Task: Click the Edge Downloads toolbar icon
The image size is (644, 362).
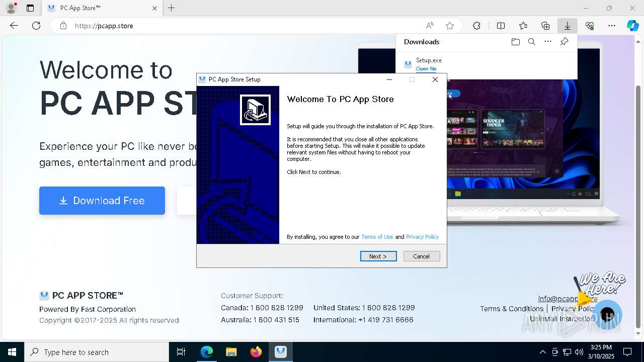Action: click(567, 26)
